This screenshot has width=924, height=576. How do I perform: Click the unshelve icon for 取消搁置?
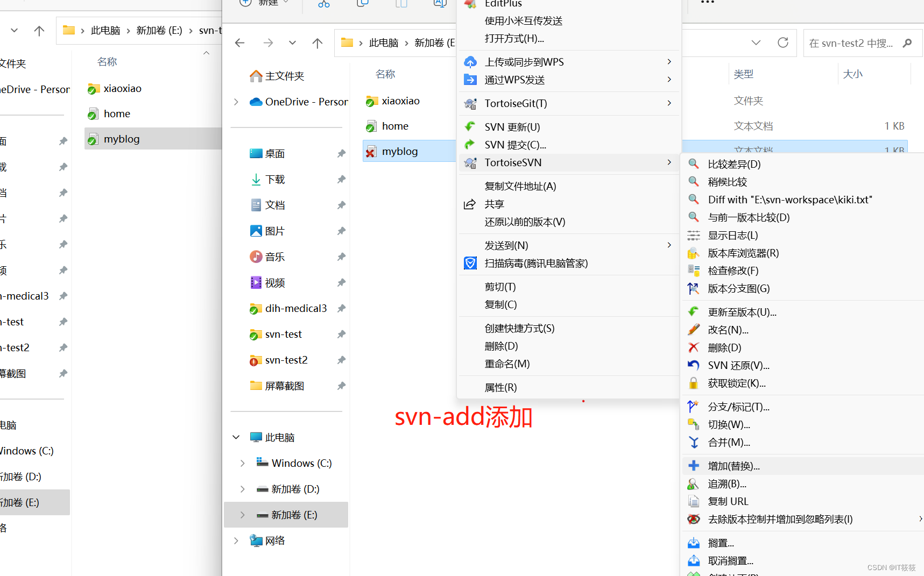click(694, 560)
